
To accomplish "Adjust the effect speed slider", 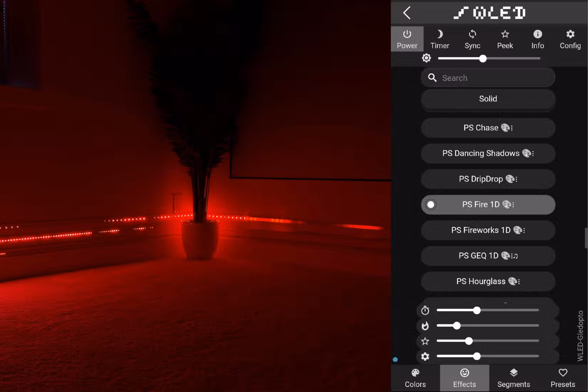I will 488,310.
